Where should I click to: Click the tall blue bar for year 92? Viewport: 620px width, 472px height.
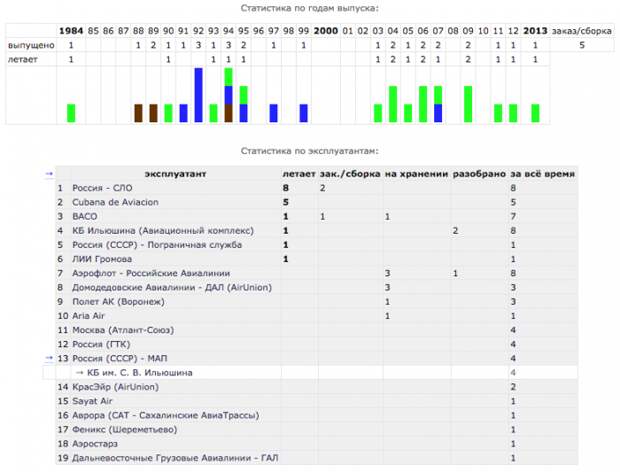[x=198, y=95]
